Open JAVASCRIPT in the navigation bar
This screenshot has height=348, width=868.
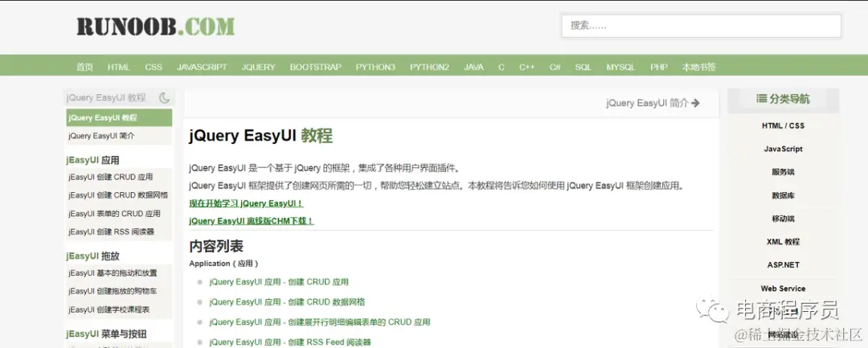coord(202,67)
